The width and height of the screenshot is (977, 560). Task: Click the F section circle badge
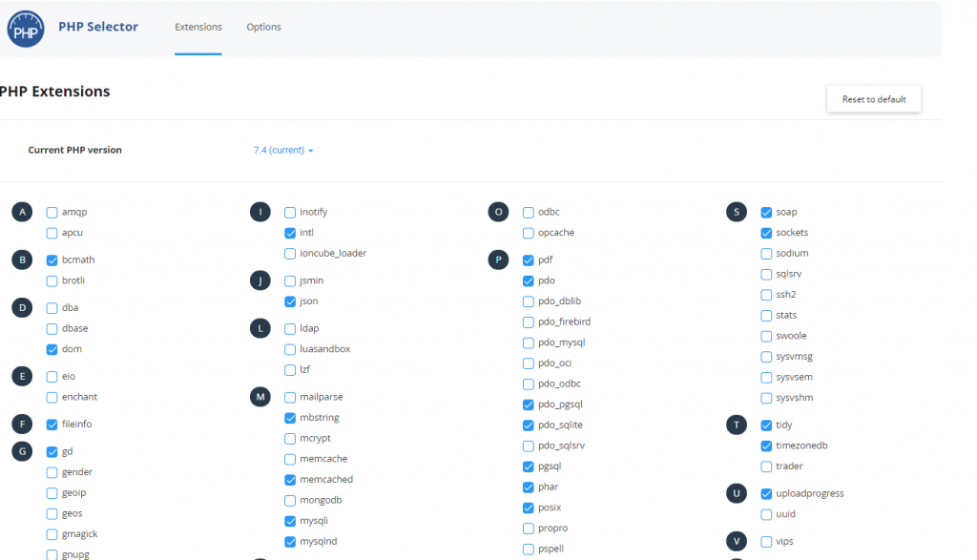point(22,423)
